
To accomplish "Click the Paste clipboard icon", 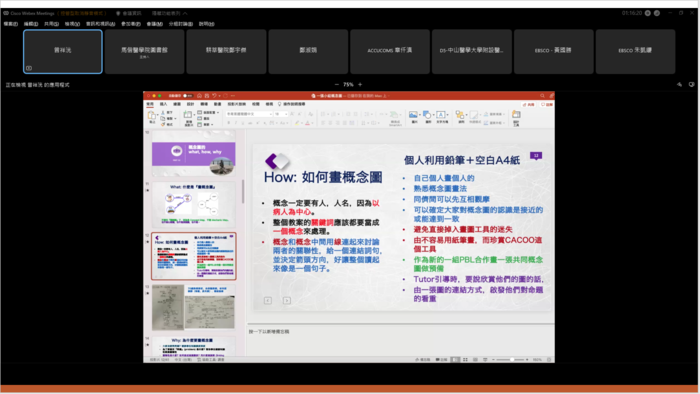I will pos(152,116).
